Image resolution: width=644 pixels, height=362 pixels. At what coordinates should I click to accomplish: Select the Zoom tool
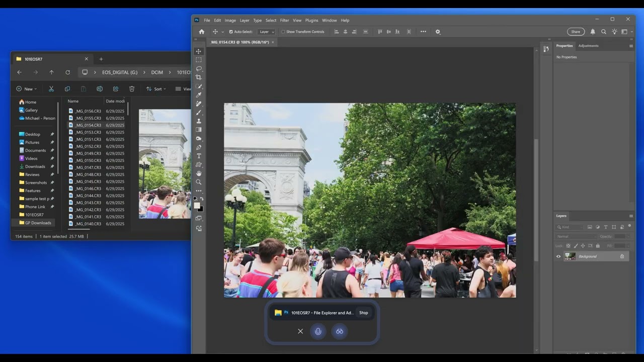(198, 182)
